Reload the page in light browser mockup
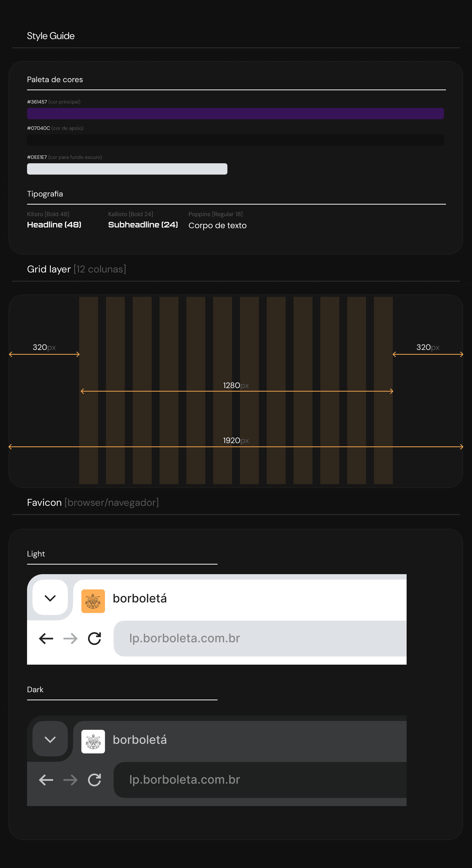The image size is (472, 868). pos(94,638)
